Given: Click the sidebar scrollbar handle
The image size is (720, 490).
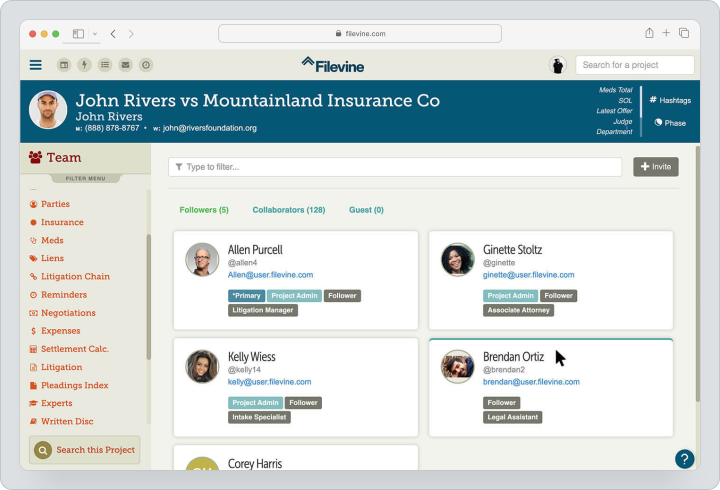Looking at the screenshot, I should [x=148, y=297].
